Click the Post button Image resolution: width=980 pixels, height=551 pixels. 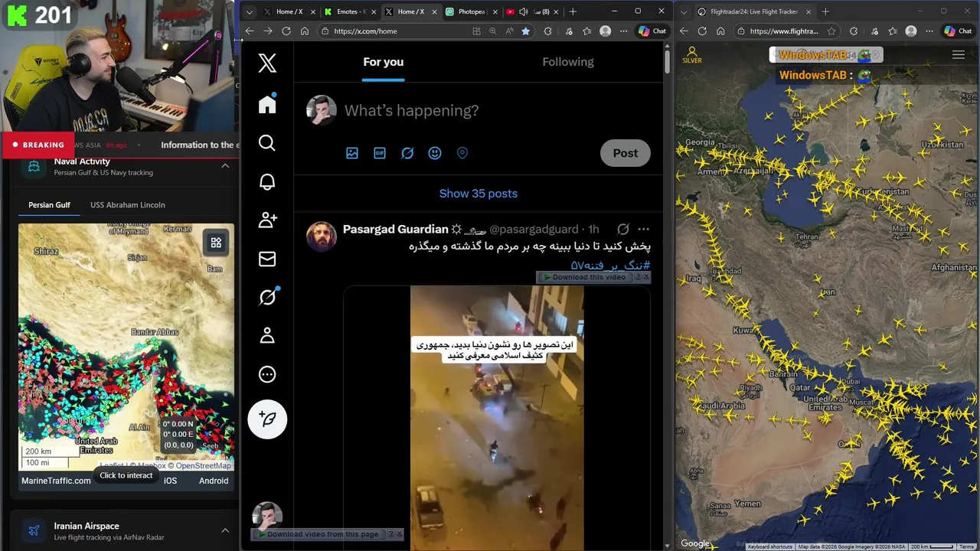pyautogui.click(x=625, y=153)
